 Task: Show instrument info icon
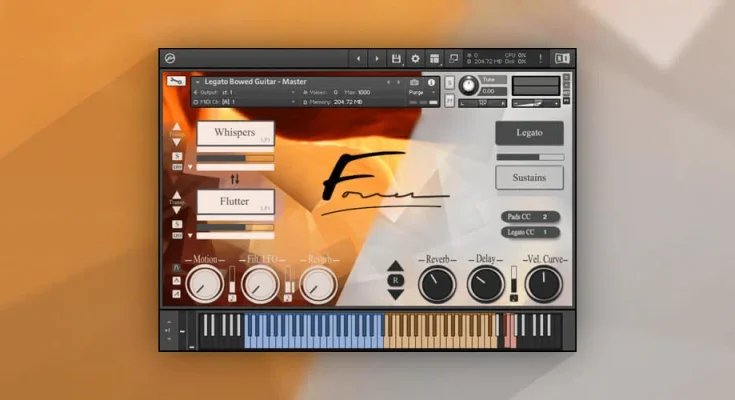click(432, 82)
